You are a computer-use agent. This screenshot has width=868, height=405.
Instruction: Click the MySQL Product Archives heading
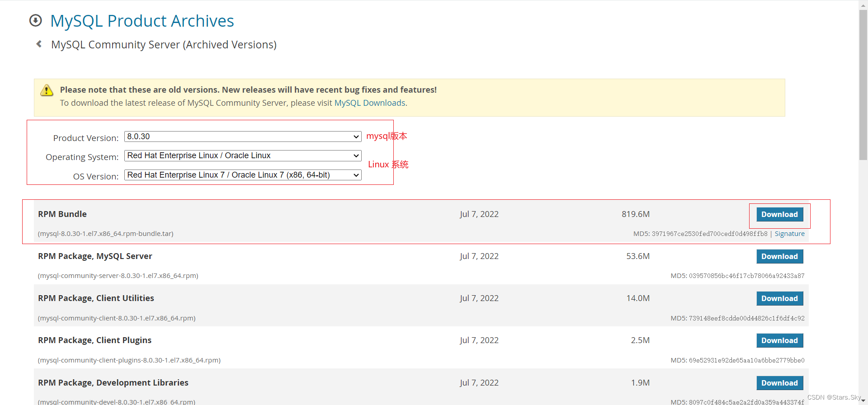142,21
